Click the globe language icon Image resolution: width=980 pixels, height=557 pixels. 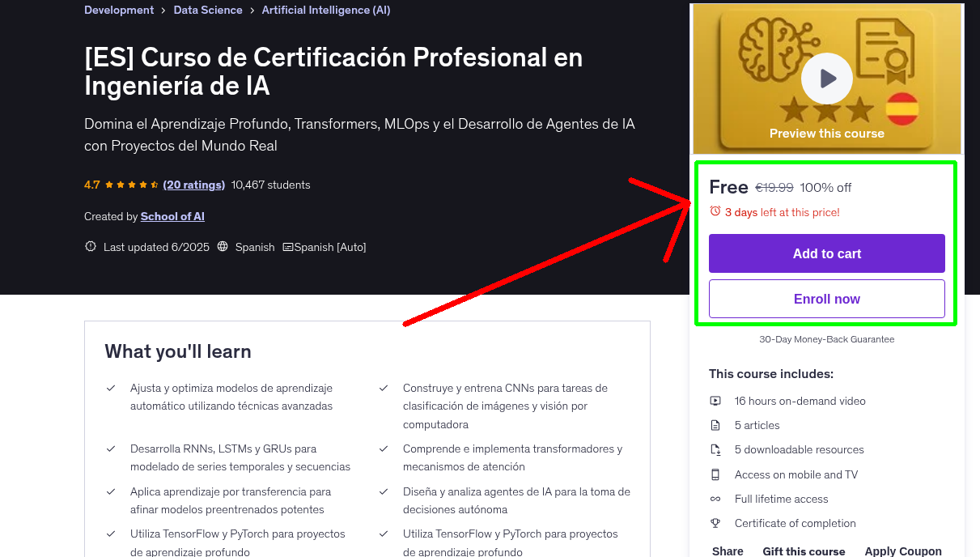tap(223, 247)
